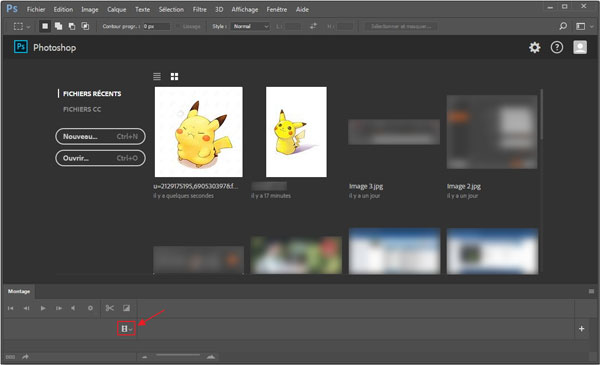Screen dimensions: 600x365
Task: Open the user account profile icon
Action: (580, 47)
